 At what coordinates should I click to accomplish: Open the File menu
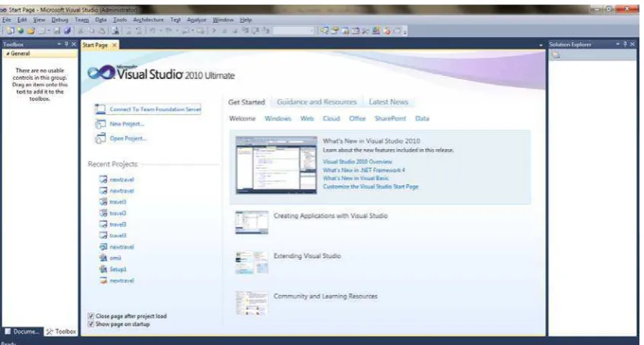coord(6,20)
